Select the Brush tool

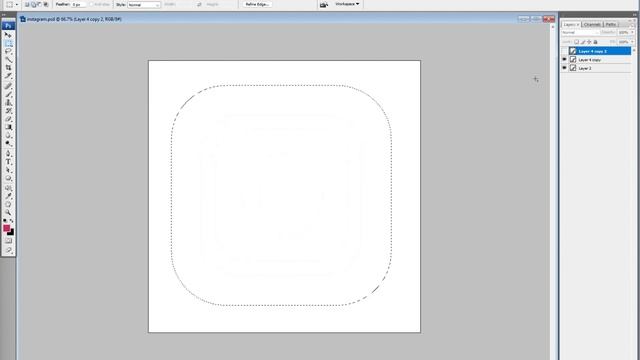[8, 94]
